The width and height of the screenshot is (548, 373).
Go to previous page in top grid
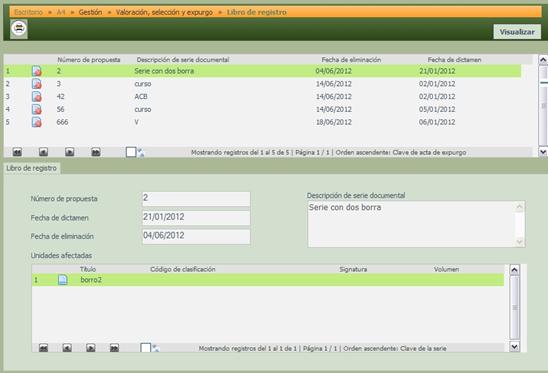click(43, 152)
